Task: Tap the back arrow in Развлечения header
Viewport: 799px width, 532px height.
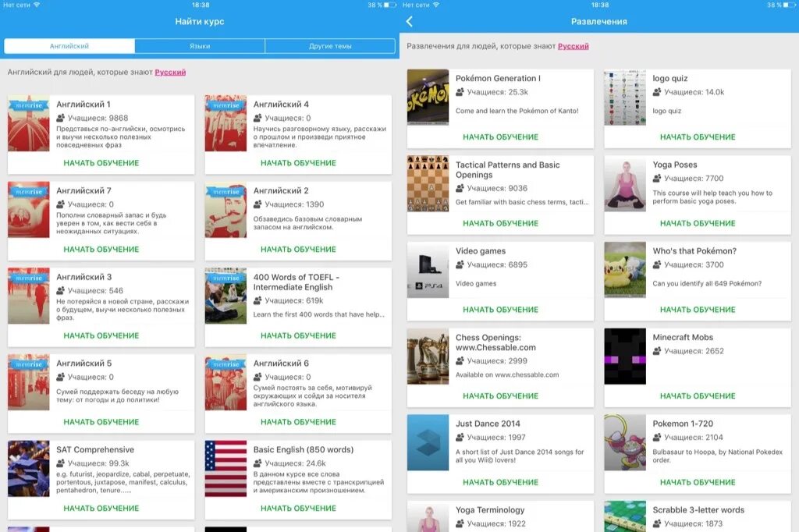Action: point(409,21)
